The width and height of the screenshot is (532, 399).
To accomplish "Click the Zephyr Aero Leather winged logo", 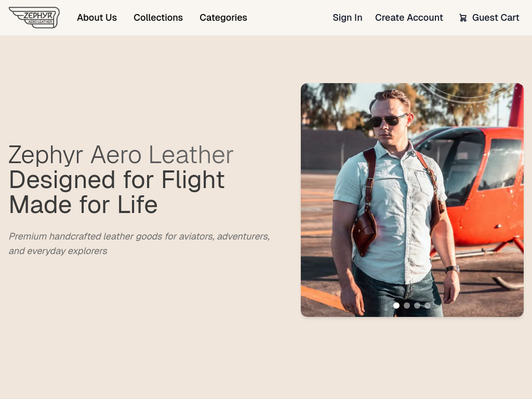I will click(34, 18).
